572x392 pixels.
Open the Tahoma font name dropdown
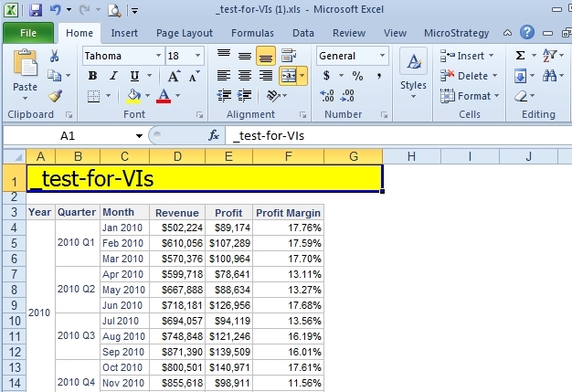(x=155, y=57)
